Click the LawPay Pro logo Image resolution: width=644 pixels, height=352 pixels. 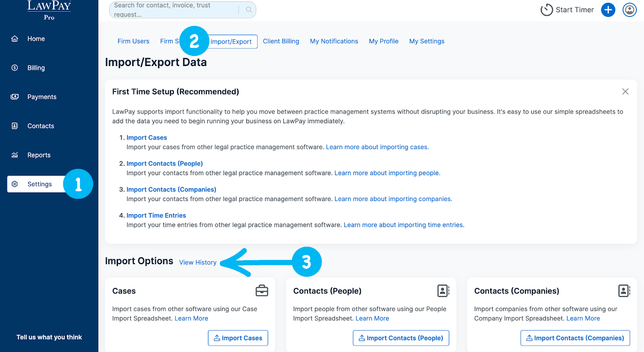(x=49, y=10)
